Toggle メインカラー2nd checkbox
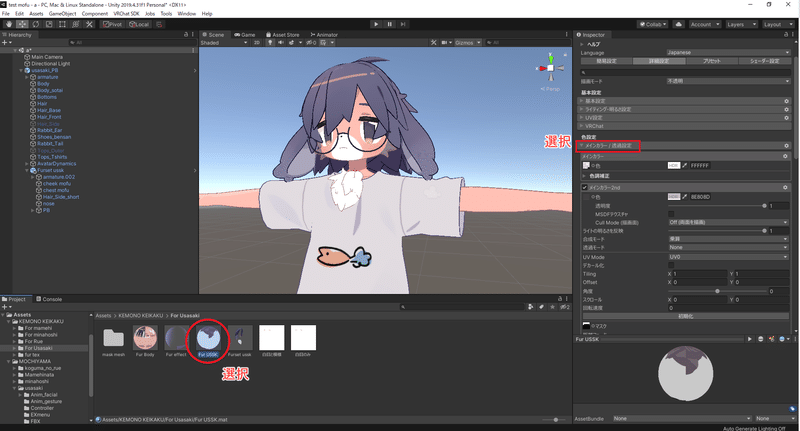The height and width of the screenshot is (431, 800). pos(585,188)
